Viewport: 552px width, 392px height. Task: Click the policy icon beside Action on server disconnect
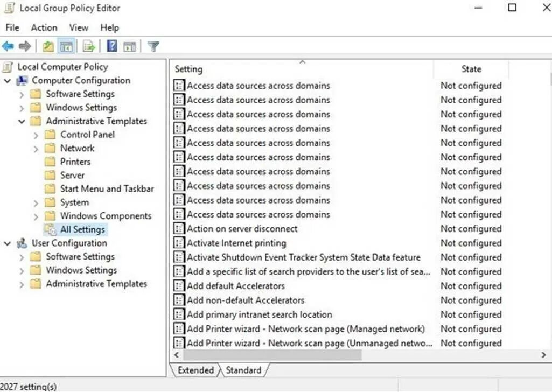tap(179, 229)
